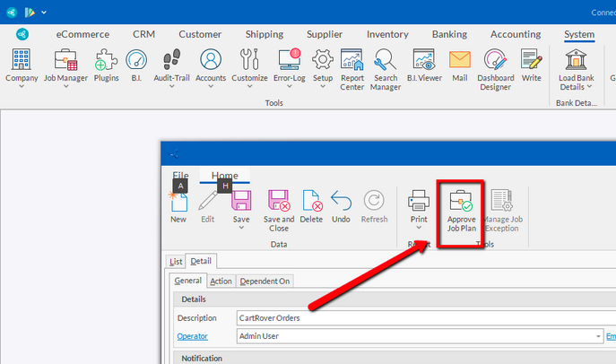This screenshot has height=364, width=616.
Task: Switch to the Banking ribbon tab
Action: click(x=449, y=35)
